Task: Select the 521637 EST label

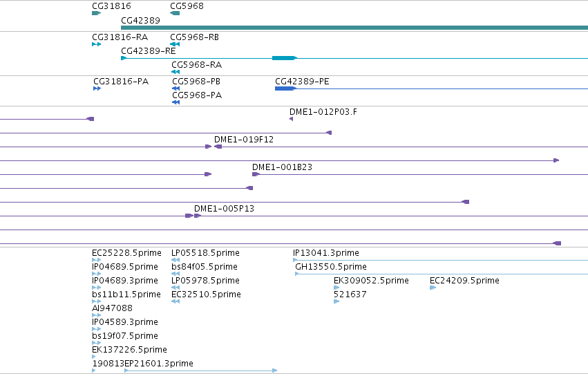Action: pyautogui.click(x=350, y=294)
